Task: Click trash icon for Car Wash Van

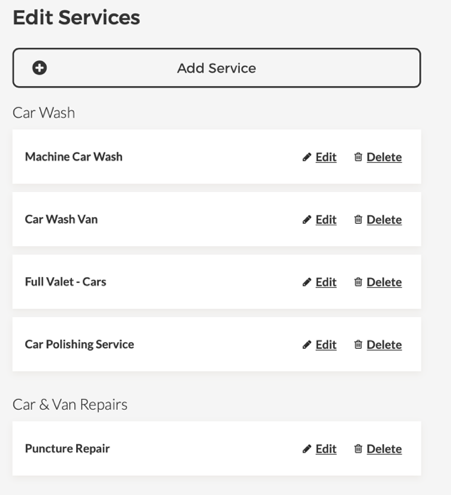Action: 358,219
